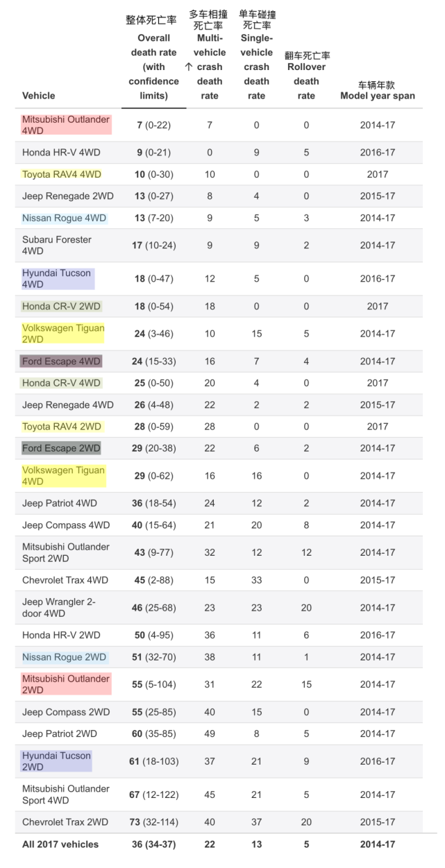The width and height of the screenshot is (445, 868).
Task: Select the Mitsubishi Outlander 4WD row label
Action: [x=65, y=125]
